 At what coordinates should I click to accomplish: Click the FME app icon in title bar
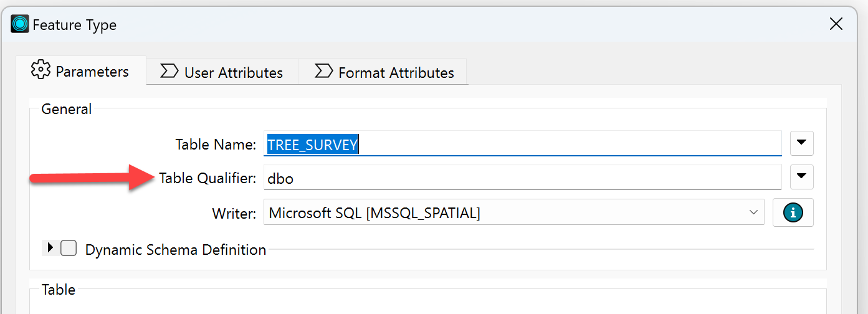pyautogui.click(x=20, y=24)
